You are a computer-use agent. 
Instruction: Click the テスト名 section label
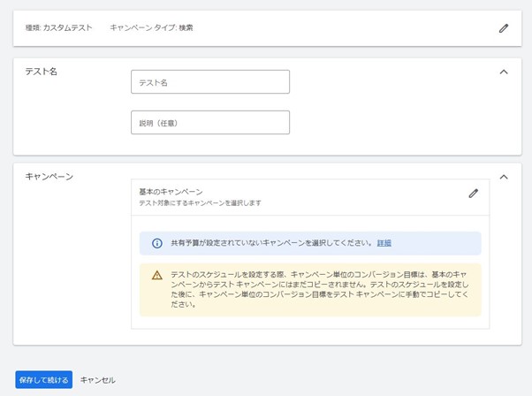pos(41,72)
